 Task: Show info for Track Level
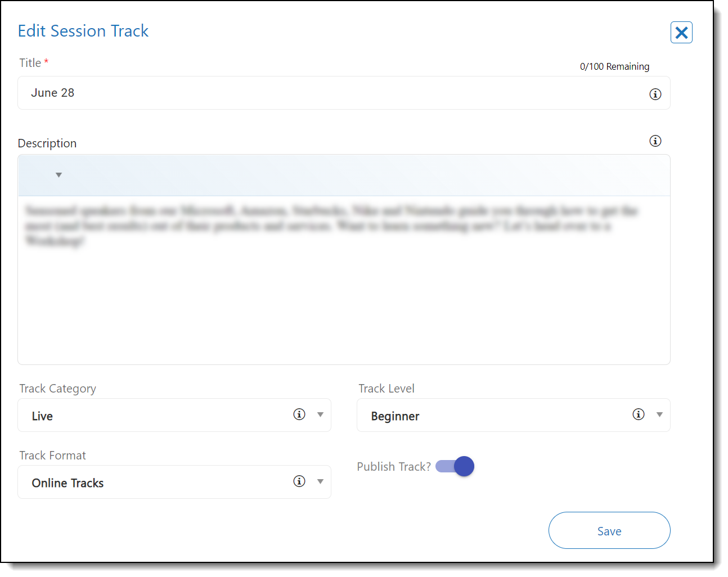click(x=638, y=414)
